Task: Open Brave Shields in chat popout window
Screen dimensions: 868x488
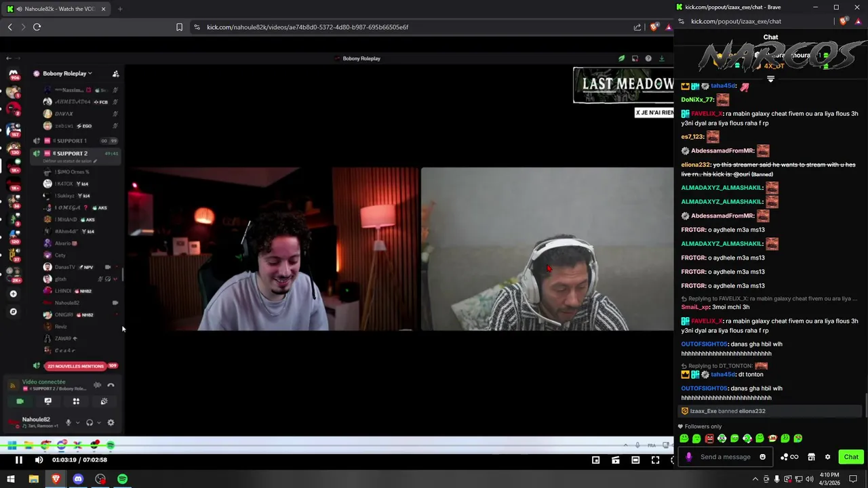Action: [844, 21]
